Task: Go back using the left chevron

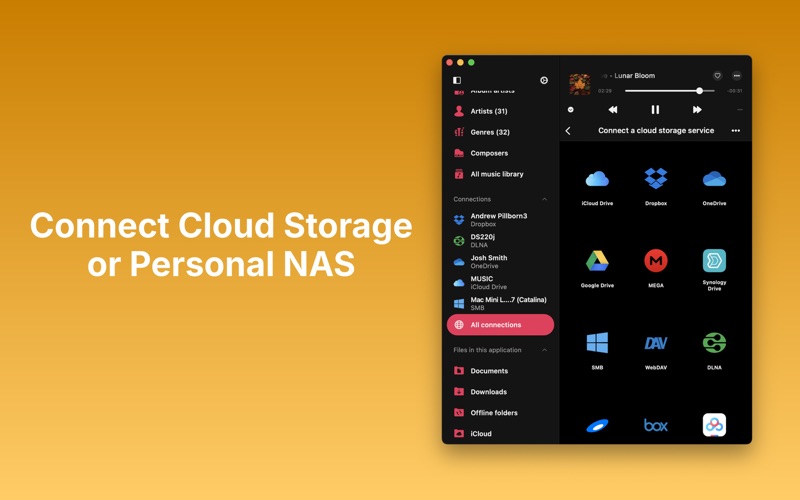Action: (x=568, y=131)
